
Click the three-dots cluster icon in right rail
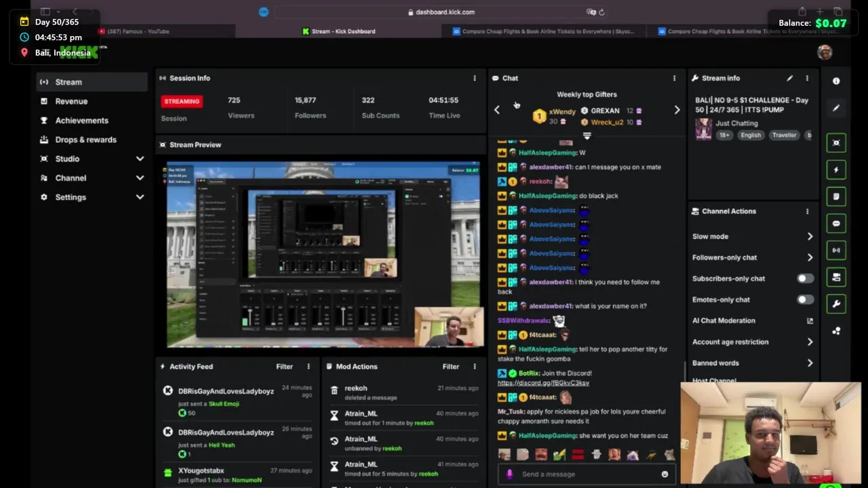[836, 331]
